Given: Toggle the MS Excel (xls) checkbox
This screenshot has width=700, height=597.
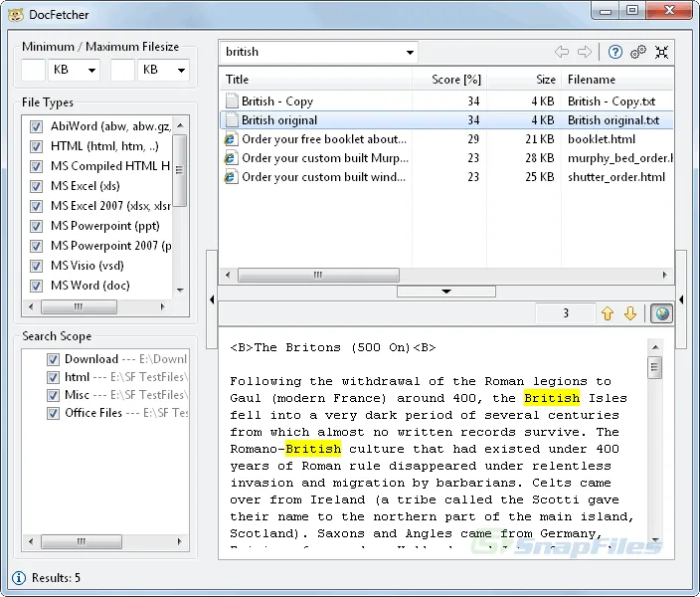Looking at the screenshot, I should 37,186.
